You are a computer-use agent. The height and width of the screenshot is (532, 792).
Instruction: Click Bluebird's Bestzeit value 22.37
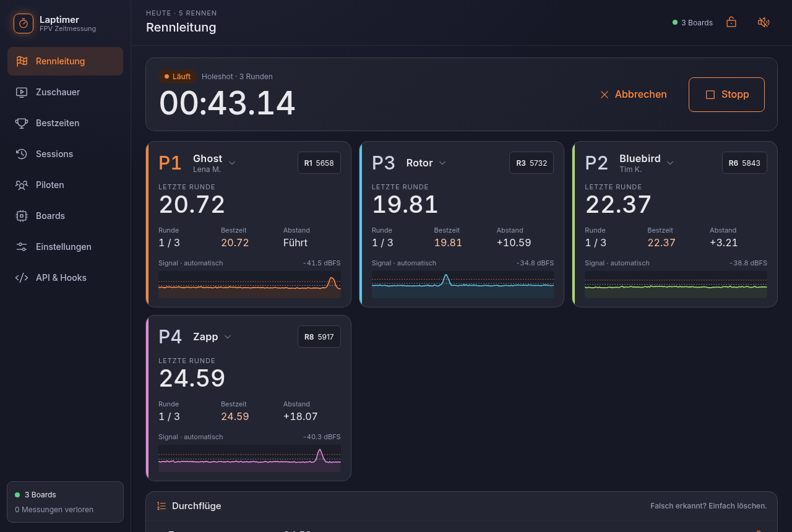coord(661,242)
